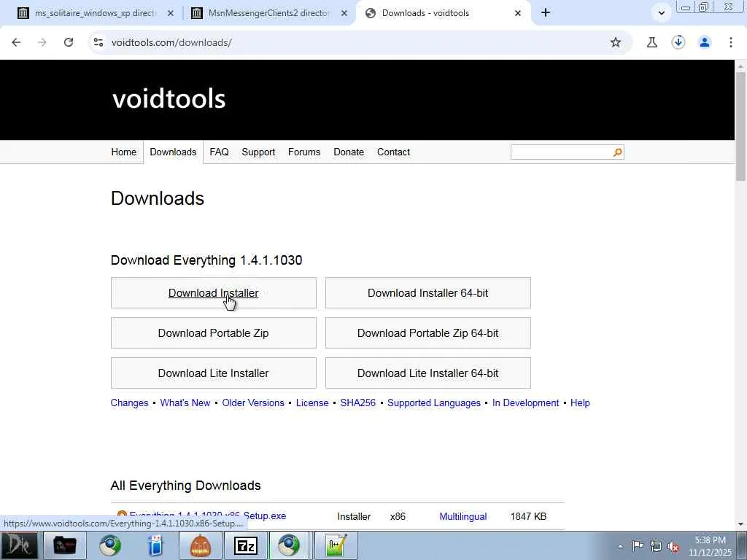Screen dimensions: 747x560
Task: Click Download Lite Installer 64-bit button
Action: [427, 373]
